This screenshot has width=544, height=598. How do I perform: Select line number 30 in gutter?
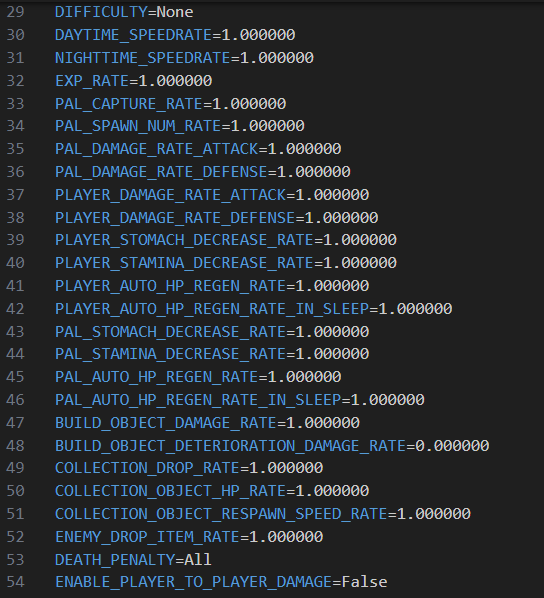point(15,35)
